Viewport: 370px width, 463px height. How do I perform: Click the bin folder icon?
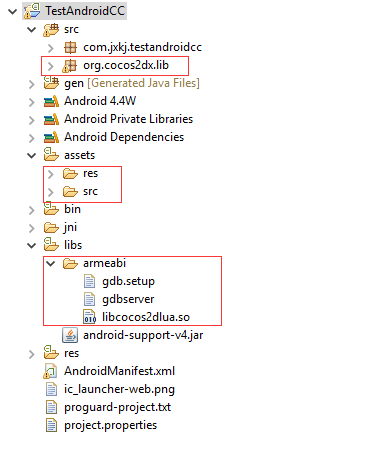pos(51,209)
